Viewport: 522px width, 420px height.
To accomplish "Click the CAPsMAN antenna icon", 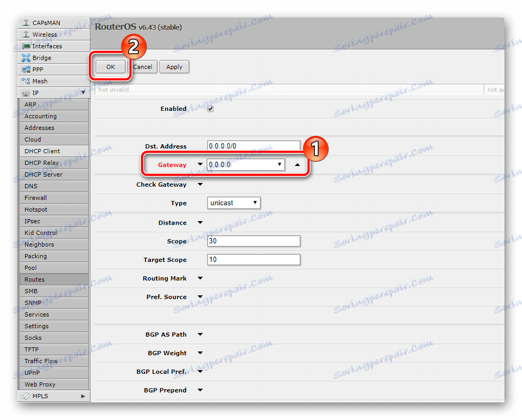I will [x=26, y=23].
